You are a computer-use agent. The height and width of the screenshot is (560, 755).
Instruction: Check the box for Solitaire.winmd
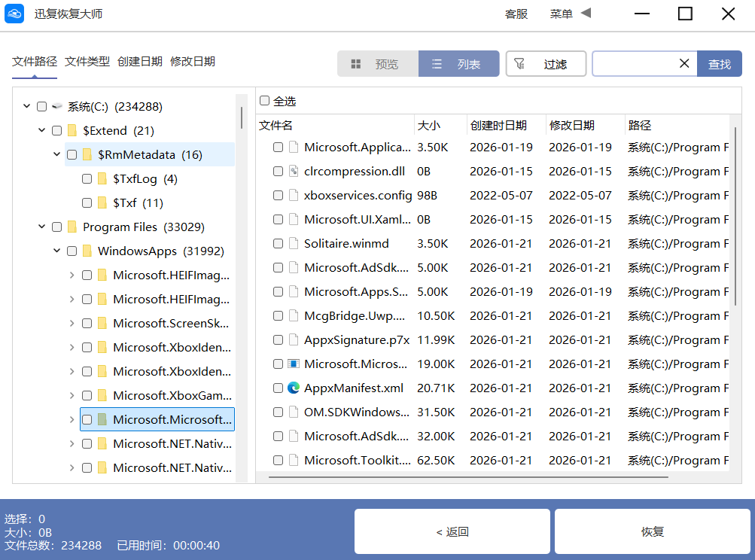(279, 244)
